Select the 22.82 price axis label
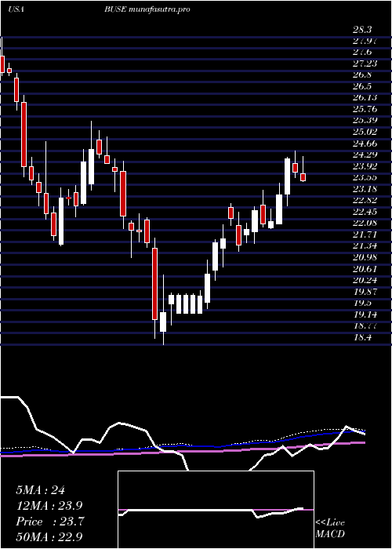The image size is (392, 549). pos(365,200)
